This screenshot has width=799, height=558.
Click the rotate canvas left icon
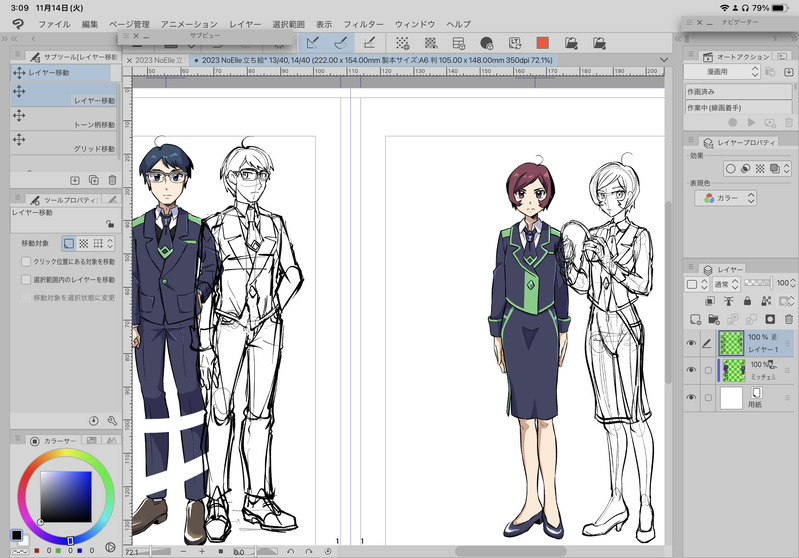pyautogui.click(x=290, y=551)
